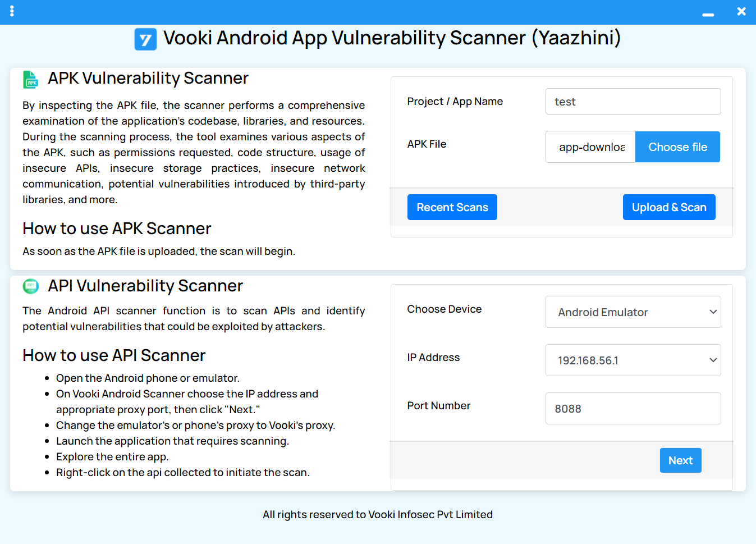The width and height of the screenshot is (756, 544).
Task: Click the Vooki Infosec copyright footer text
Action: [x=378, y=514]
